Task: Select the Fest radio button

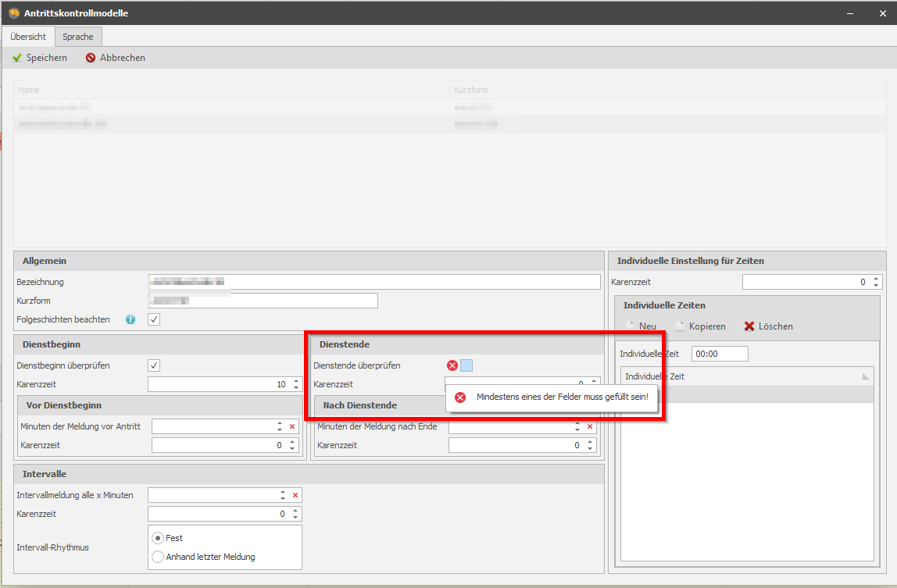Action: tap(158, 538)
